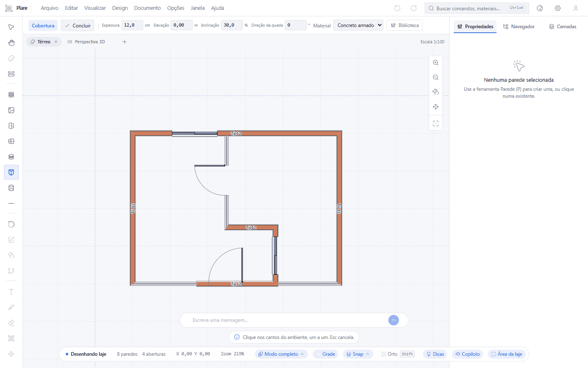Toggle the Copiloto assistant
This screenshot has width=588, height=368.
468,354
